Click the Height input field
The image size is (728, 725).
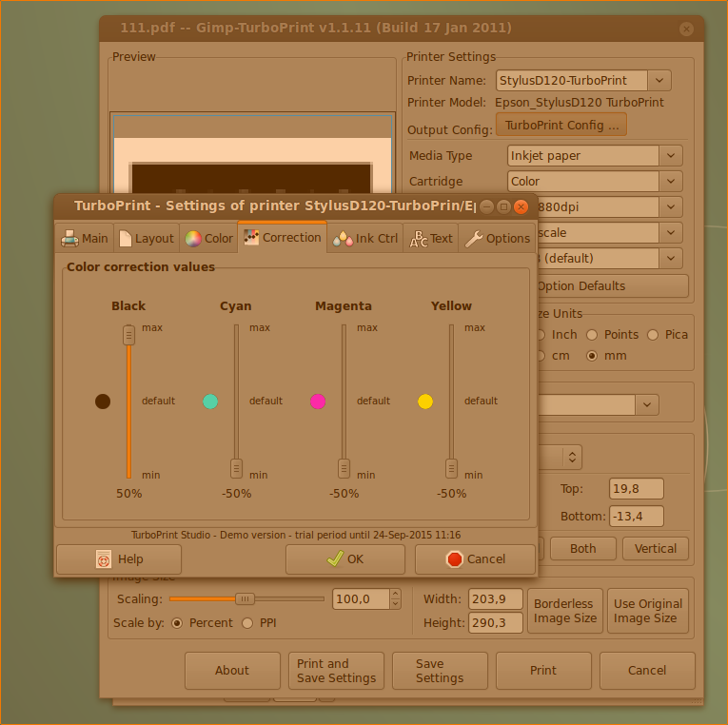(x=496, y=623)
